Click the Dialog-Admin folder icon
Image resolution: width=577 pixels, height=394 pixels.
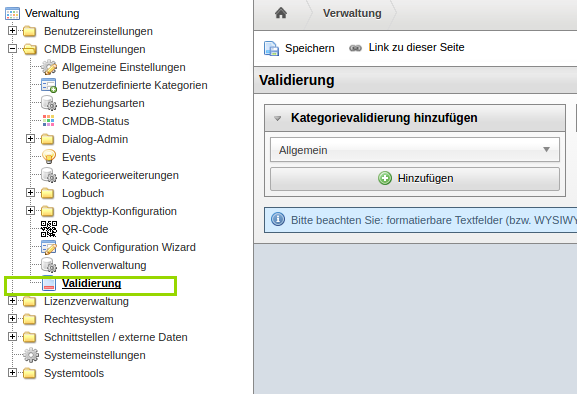(47, 140)
